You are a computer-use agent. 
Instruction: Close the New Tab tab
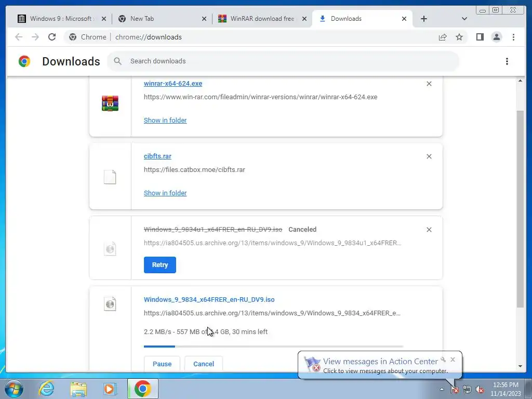coord(204,19)
